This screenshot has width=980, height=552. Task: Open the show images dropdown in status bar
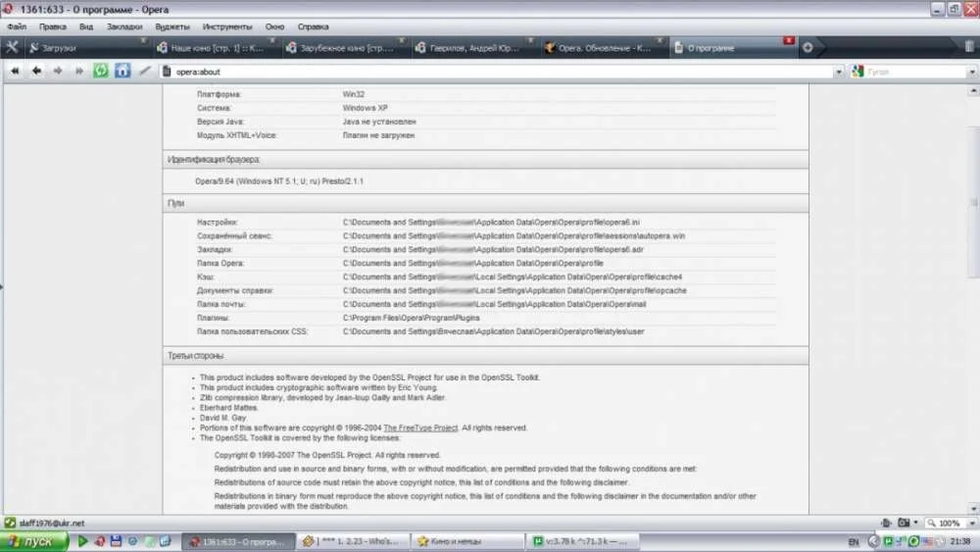pyautogui.click(x=915, y=523)
